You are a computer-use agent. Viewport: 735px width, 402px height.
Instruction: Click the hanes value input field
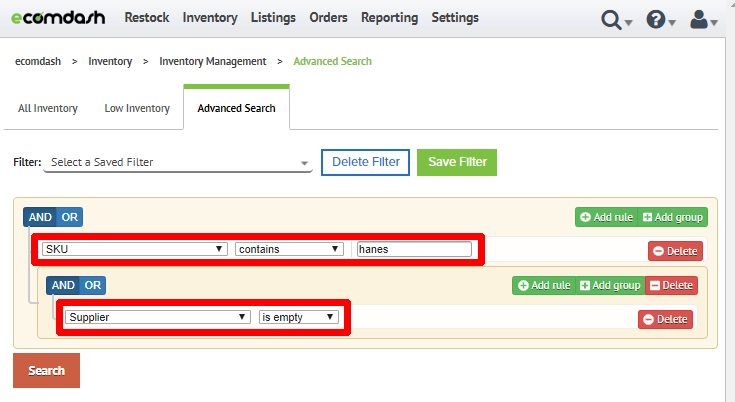click(414, 249)
